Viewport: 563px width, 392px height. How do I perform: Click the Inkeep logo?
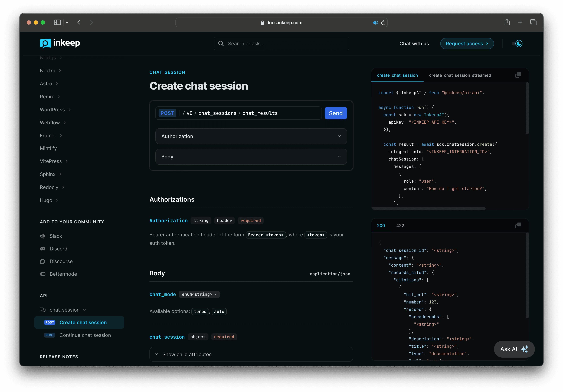pos(60,43)
